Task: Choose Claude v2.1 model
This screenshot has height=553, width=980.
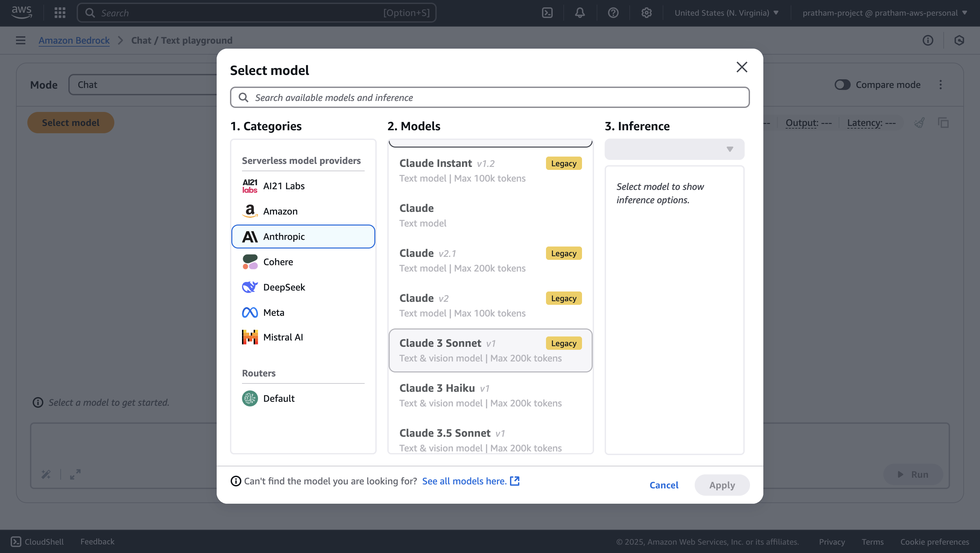Action: (x=490, y=261)
